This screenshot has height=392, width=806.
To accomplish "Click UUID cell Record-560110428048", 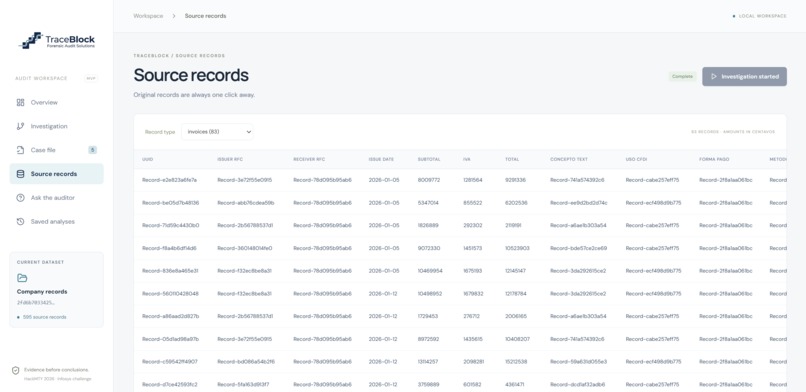I will [x=171, y=294].
